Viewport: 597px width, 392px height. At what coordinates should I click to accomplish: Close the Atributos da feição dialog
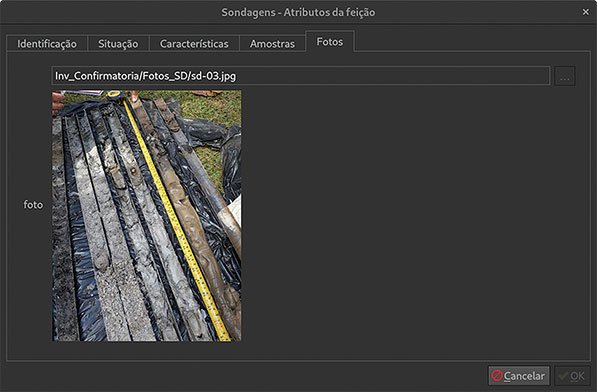(x=586, y=12)
